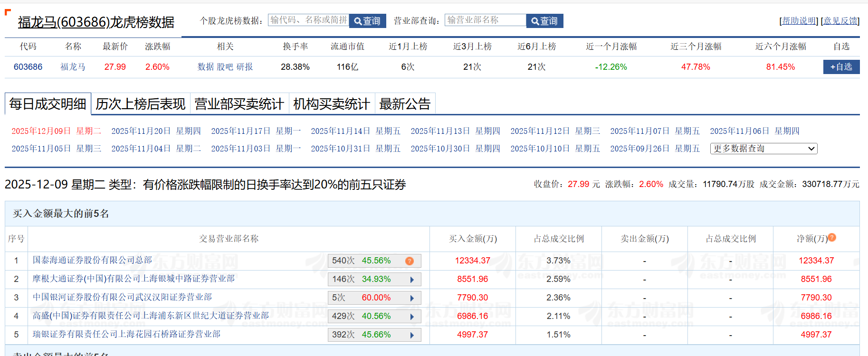Click the orange help icon next to 净额(万)
This screenshot has height=356, width=868.
(832, 237)
